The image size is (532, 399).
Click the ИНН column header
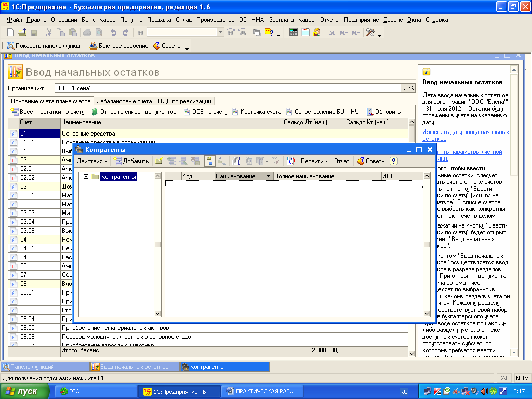click(403, 176)
